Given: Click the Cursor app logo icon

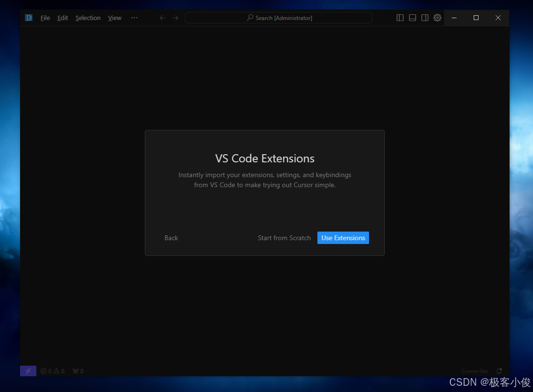Looking at the screenshot, I should [29, 18].
